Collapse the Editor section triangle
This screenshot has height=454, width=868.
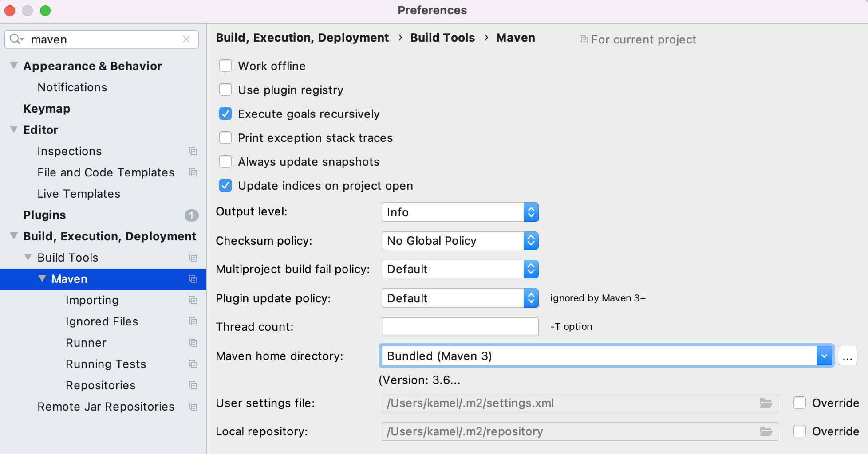click(x=14, y=129)
